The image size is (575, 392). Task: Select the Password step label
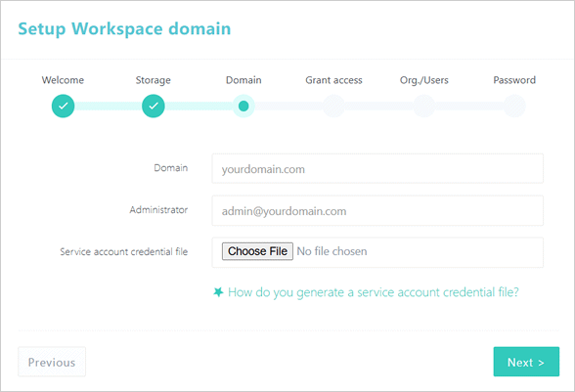[514, 80]
